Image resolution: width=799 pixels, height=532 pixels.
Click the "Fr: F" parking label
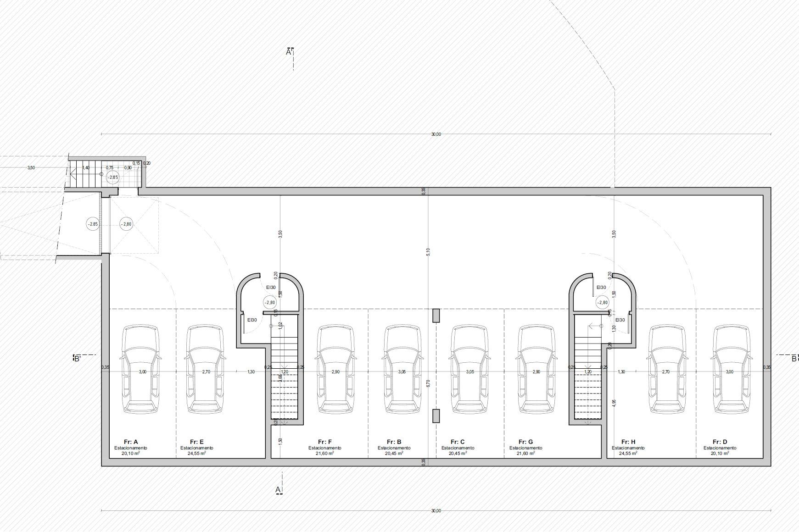click(325, 442)
